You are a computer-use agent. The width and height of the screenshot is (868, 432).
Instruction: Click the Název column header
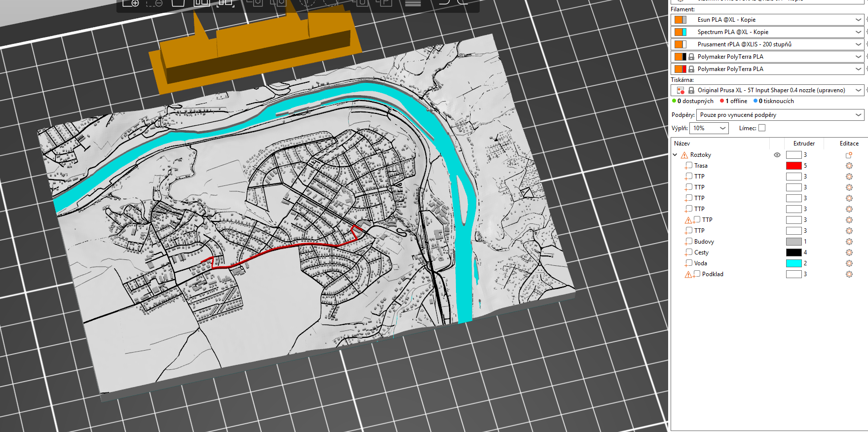pyautogui.click(x=682, y=144)
